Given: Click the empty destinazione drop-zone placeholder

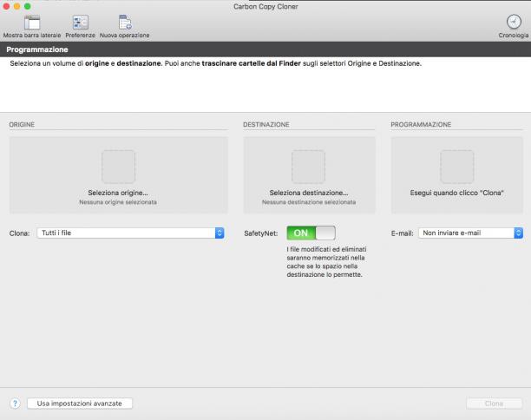Looking at the screenshot, I should click(x=309, y=167).
